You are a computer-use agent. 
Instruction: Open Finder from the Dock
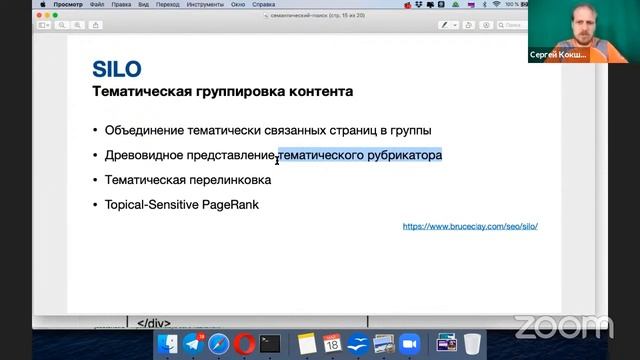[x=167, y=344]
